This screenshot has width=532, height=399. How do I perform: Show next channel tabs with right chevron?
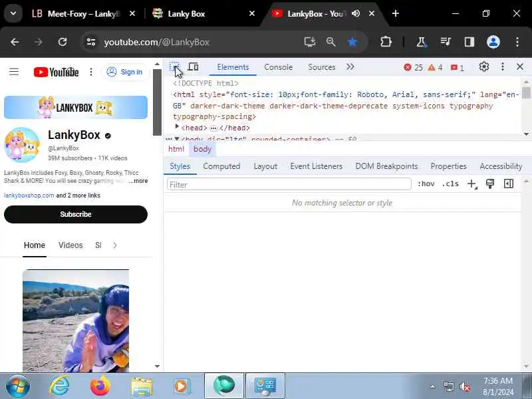(114, 245)
